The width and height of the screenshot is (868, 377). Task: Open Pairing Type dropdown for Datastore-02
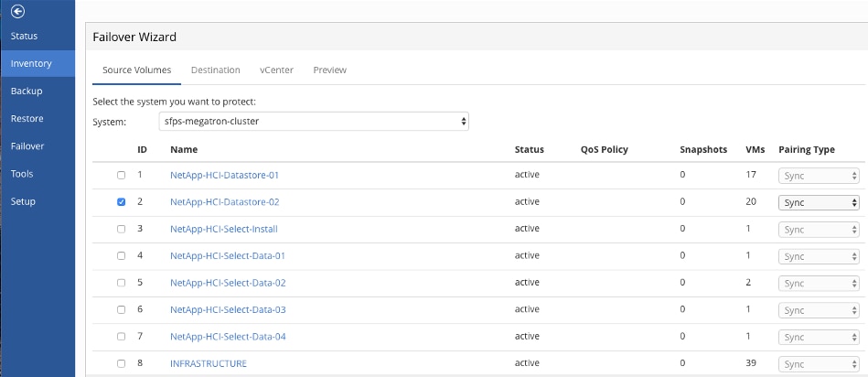(819, 202)
